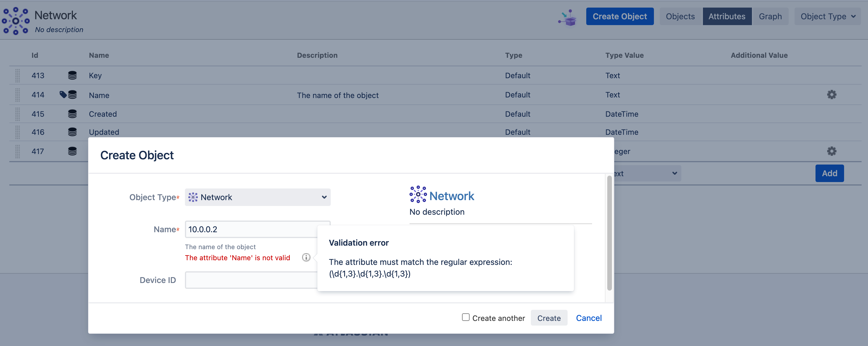Expand the Object Type Network dropdown in dialog
868x346 pixels.
258,197
